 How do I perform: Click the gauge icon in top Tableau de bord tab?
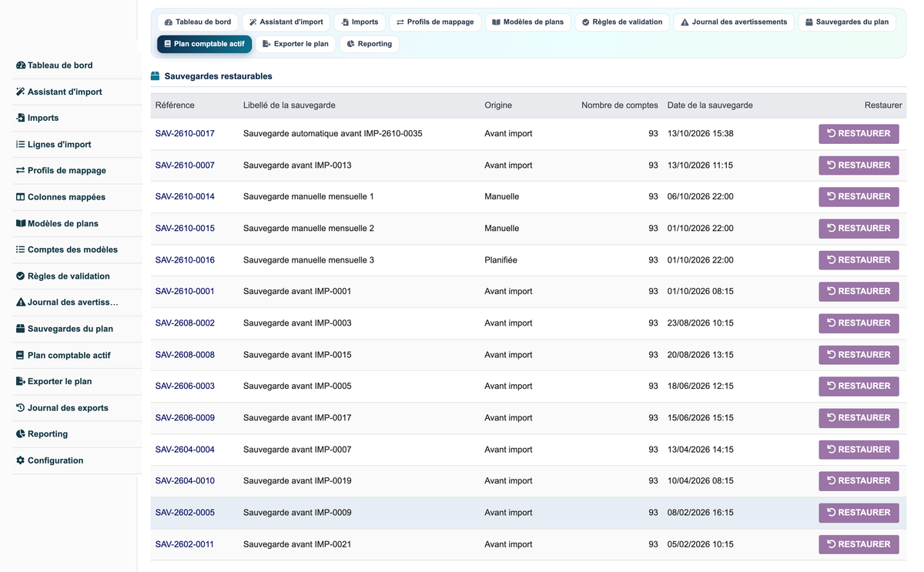[169, 22]
